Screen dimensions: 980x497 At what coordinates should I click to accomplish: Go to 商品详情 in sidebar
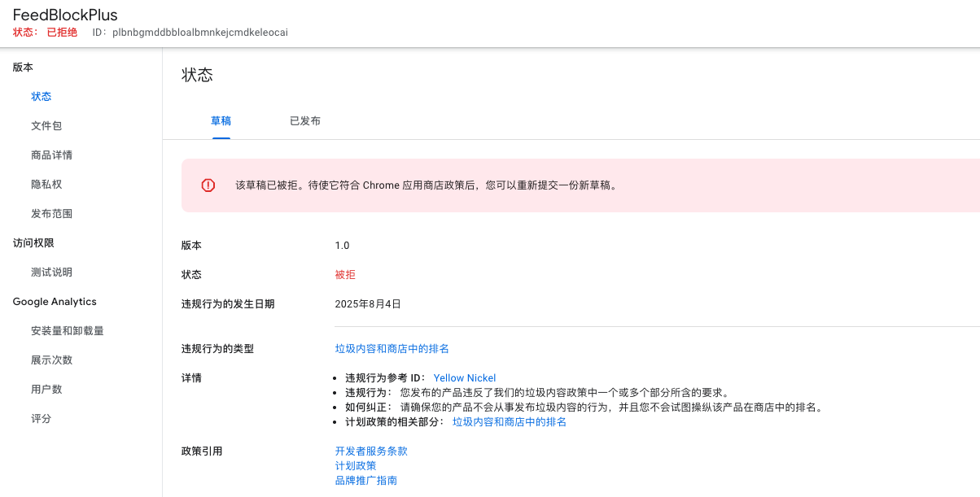coord(52,155)
